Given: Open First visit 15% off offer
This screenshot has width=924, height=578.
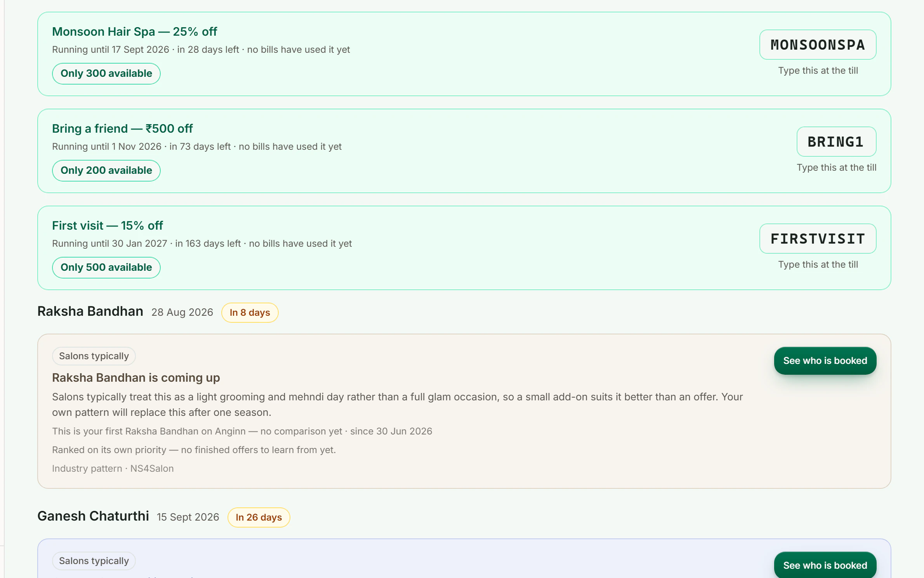Looking at the screenshot, I should point(108,225).
